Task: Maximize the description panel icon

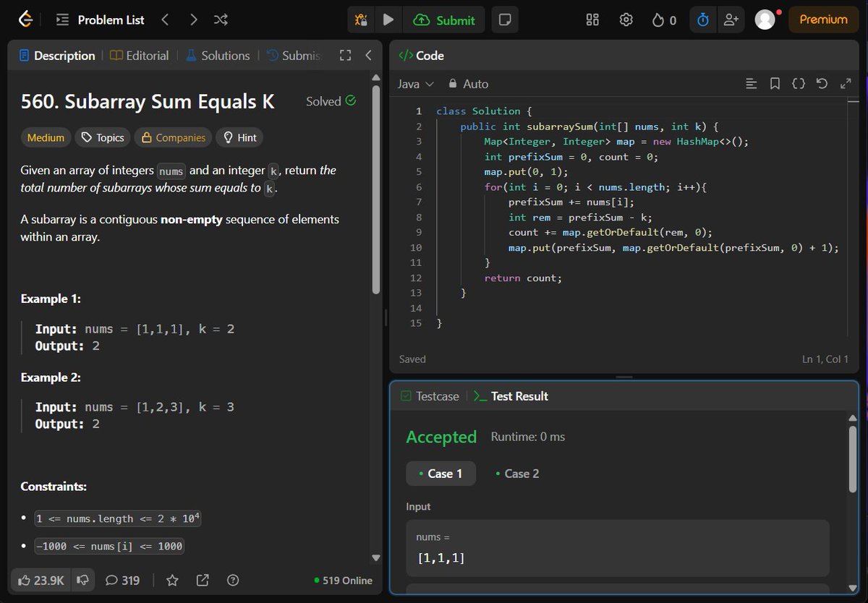Action: [x=345, y=56]
